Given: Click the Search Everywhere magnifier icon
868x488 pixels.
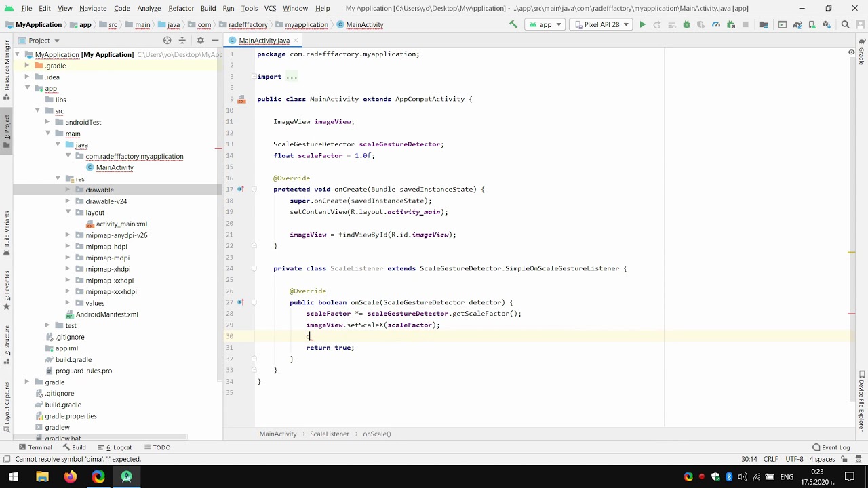Looking at the screenshot, I should point(845,24).
